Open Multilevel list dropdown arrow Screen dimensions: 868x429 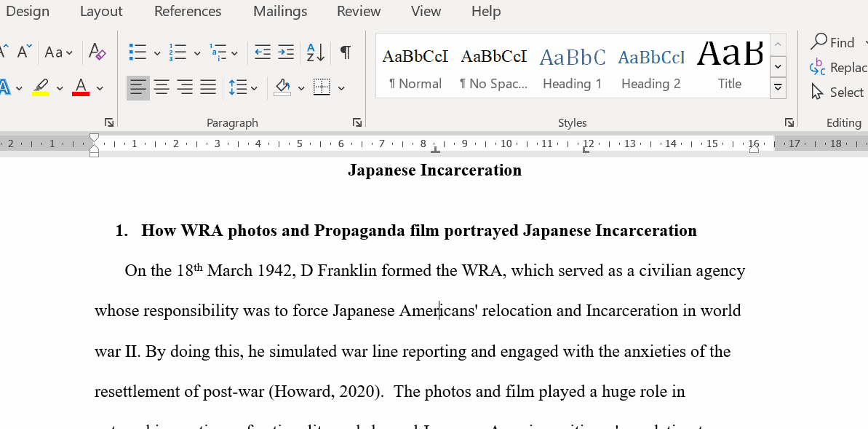click(x=235, y=53)
